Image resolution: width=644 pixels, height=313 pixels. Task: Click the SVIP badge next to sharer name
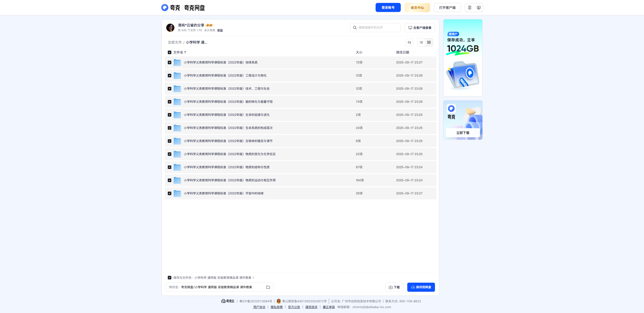pyautogui.click(x=209, y=25)
